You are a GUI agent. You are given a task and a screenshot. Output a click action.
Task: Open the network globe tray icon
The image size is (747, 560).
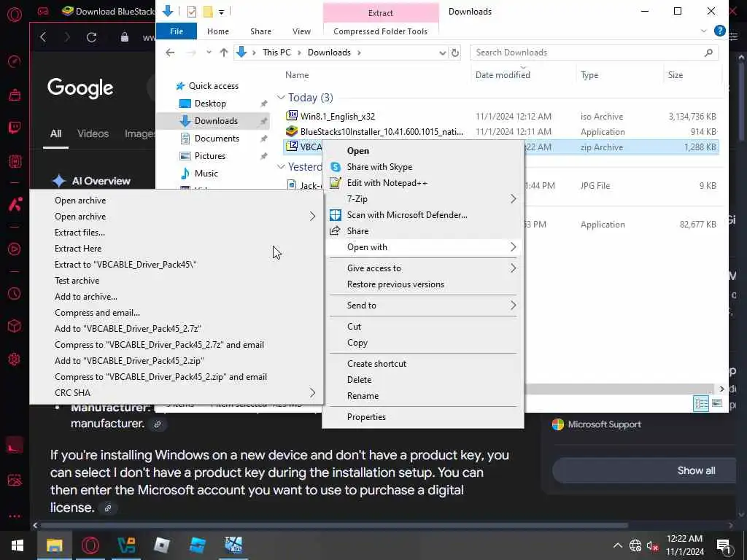point(635,545)
